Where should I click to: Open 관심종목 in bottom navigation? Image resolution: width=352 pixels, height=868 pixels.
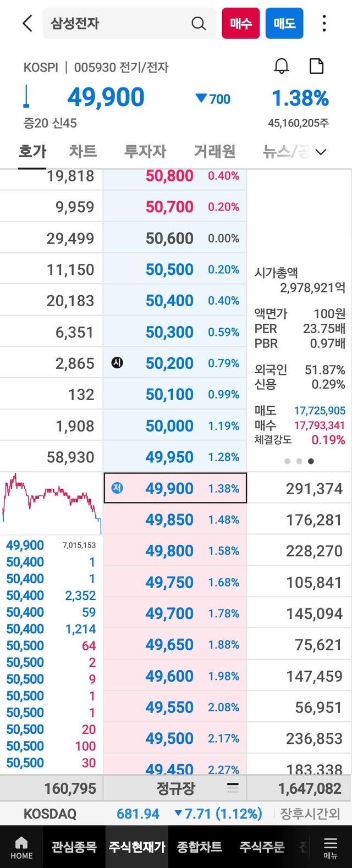pos(74,847)
